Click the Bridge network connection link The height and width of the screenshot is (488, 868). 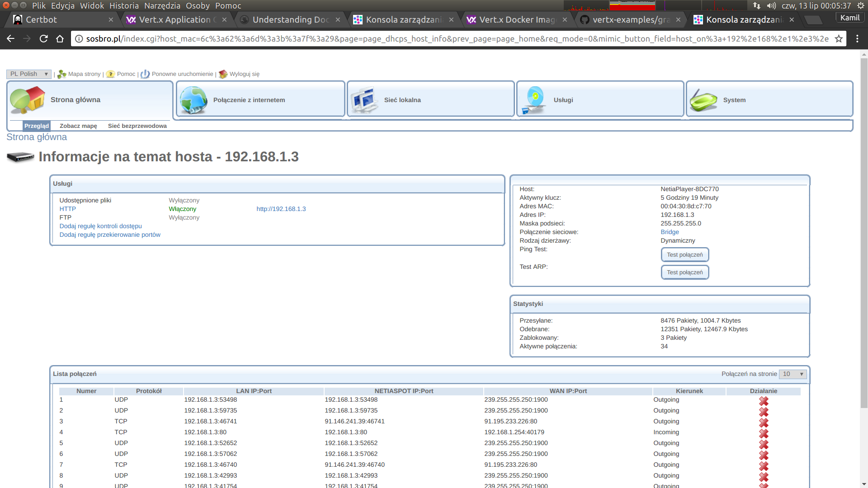click(670, 232)
